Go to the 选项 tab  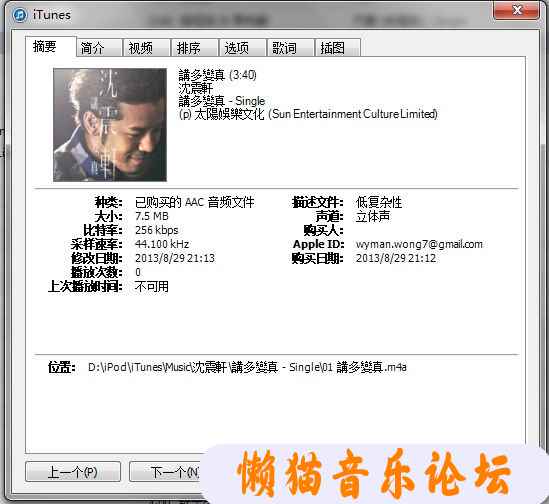click(x=243, y=48)
